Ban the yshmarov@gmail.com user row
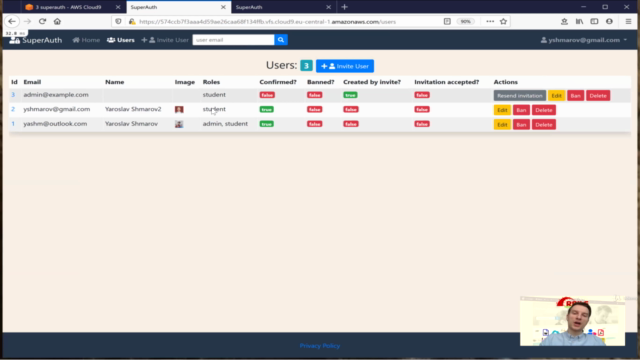This screenshot has width=640, height=360. pyautogui.click(x=521, y=110)
